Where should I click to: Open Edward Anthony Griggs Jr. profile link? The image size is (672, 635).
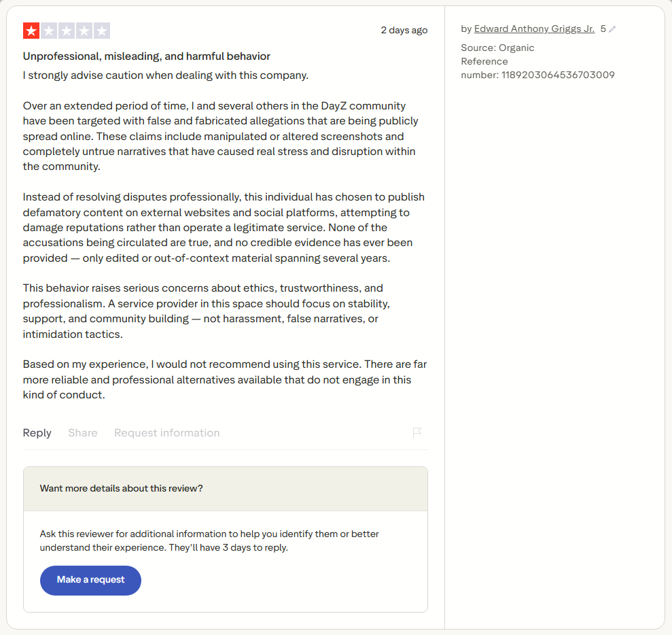pyautogui.click(x=534, y=29)
